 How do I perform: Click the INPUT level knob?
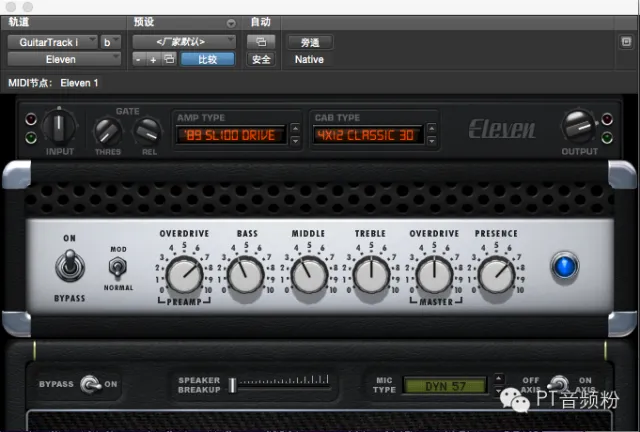click(59, 125)
